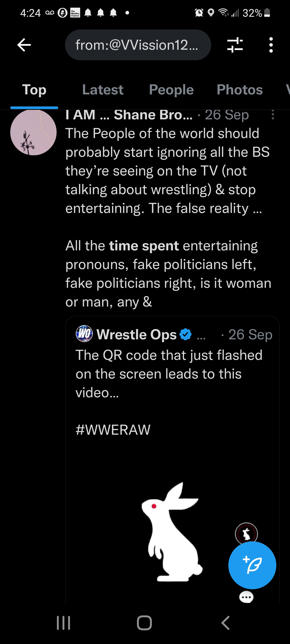The image size is (290, 644).
Task: Tap the blue verified badge
Action: click(185, 334)
